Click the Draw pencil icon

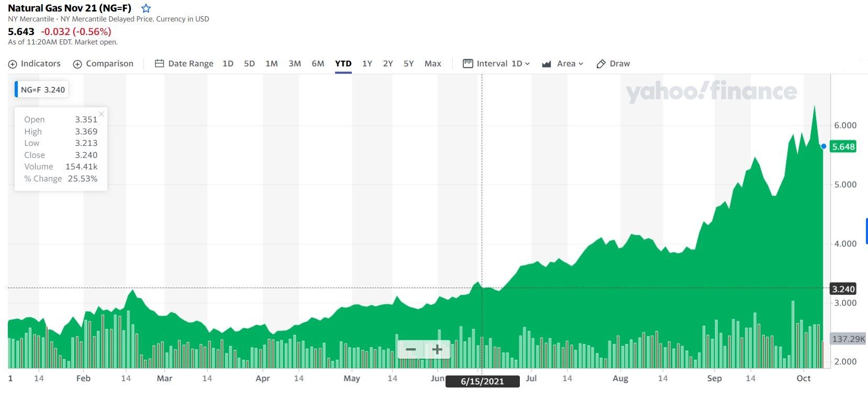point(601,64)
